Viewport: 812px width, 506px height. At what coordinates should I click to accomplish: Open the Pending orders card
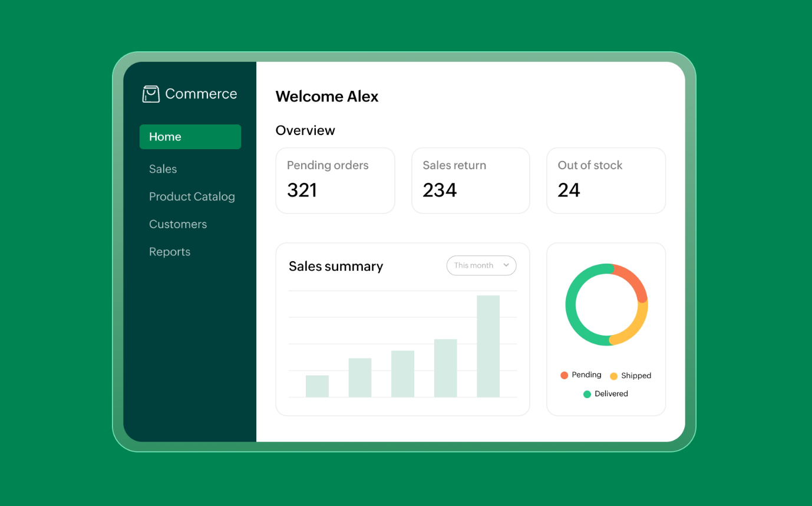coord(335,180)
